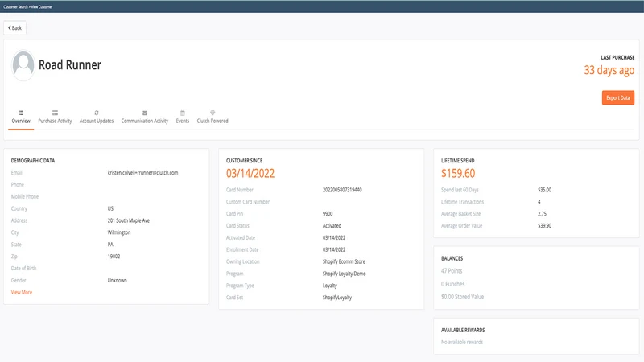Click the 0 Punches balance
This screenshot has height=362, width=644.
(453, 284)
